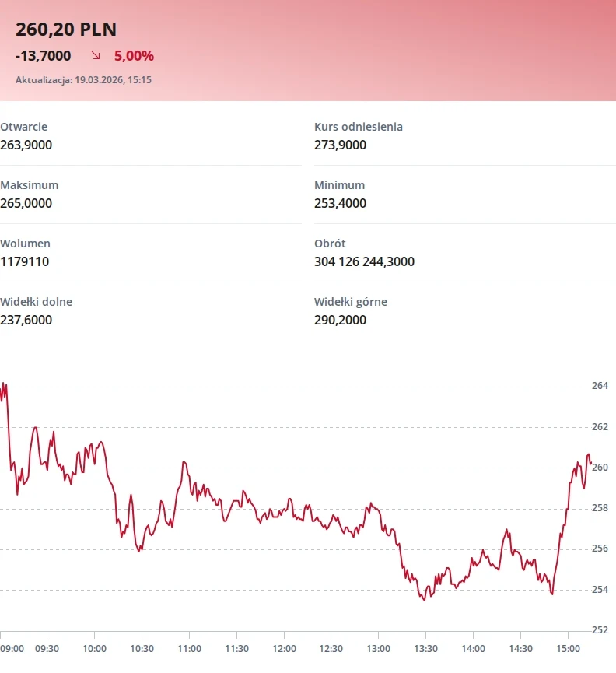Click the 12:00 time axis label
Screen dimensions: 616x673
pos(284,648)
